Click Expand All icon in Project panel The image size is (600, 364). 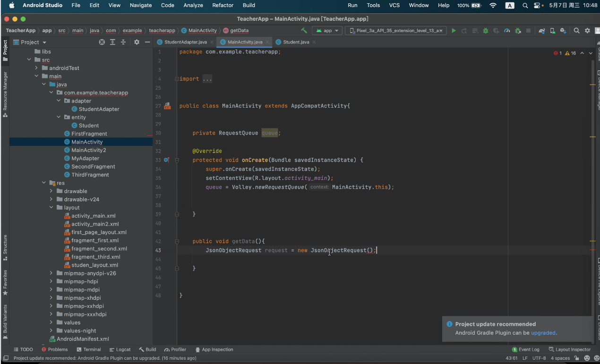112,42
